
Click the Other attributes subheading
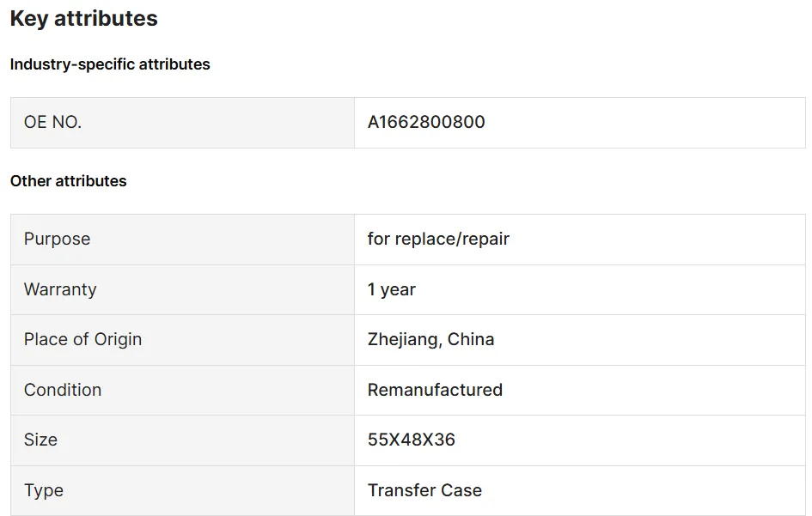(69, 181)
